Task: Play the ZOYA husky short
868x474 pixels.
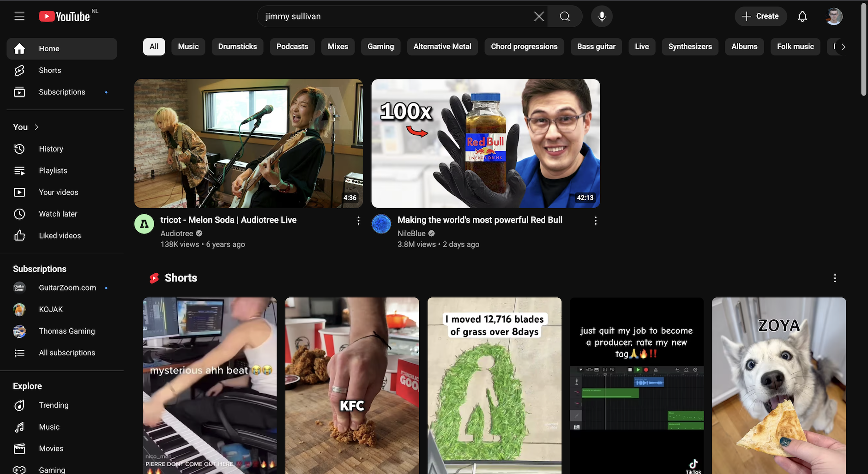Action: (x=779, y=386)
